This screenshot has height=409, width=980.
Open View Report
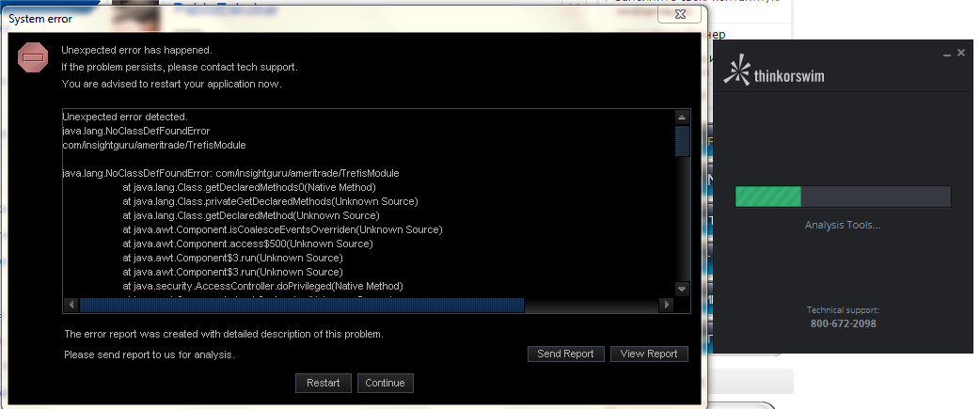tap(649, 354)
